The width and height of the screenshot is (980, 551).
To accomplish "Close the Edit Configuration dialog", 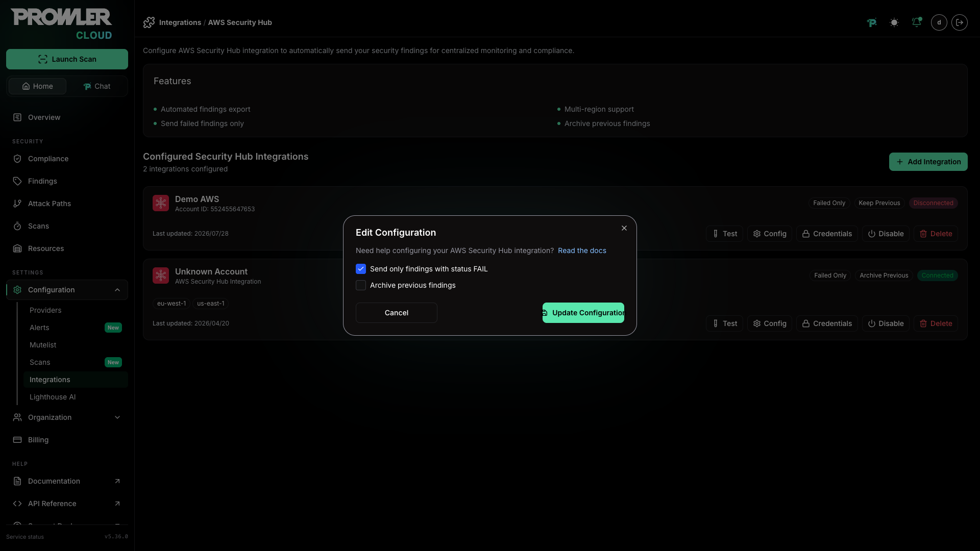I will pyautogui.click(x=624, y=228).
